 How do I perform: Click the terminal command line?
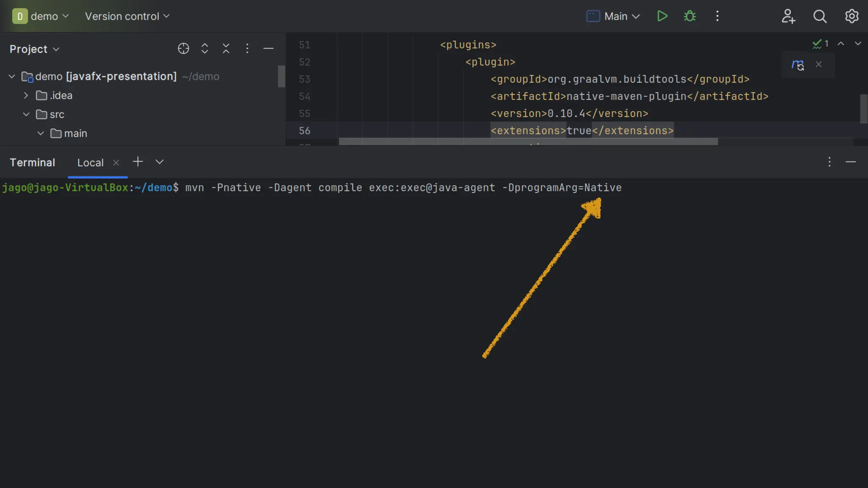pyautogui.click(x=403, y=188)
